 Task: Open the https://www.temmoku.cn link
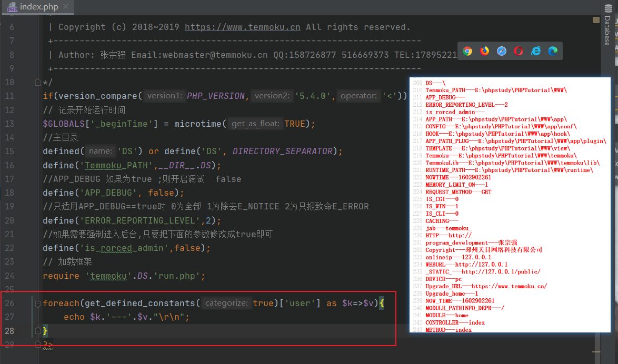coord(242,27)
